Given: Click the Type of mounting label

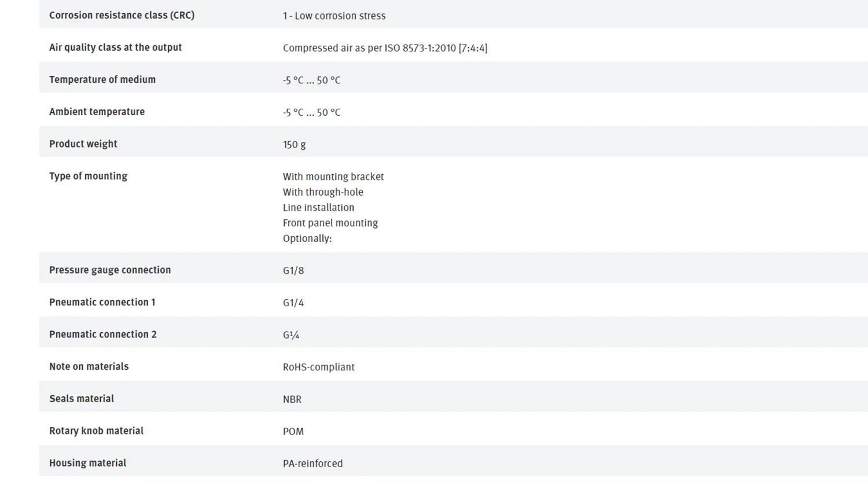Looking at the screenshot, I should pos(88,176).
